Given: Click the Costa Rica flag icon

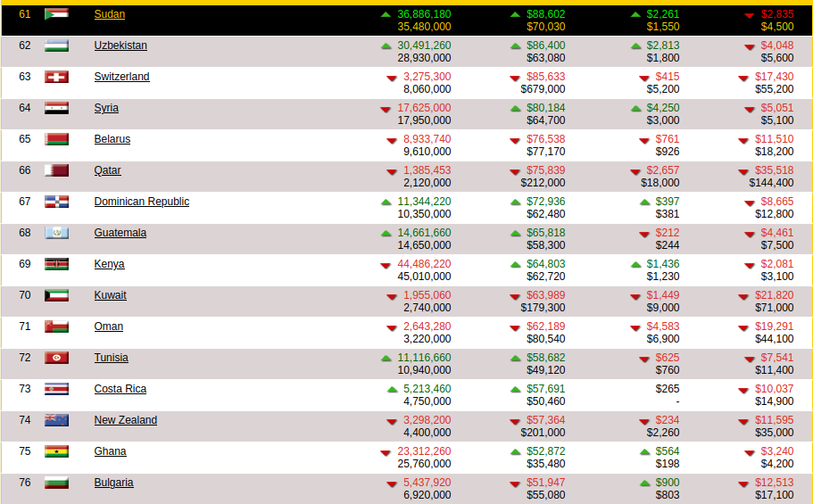Looking at the screenshot, I should tap(57, 389).
